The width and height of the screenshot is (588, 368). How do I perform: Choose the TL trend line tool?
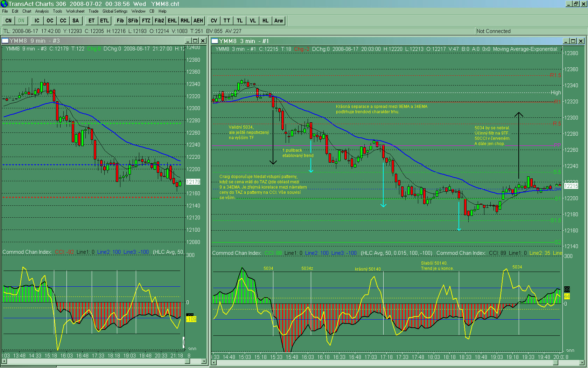pos(240,21)
